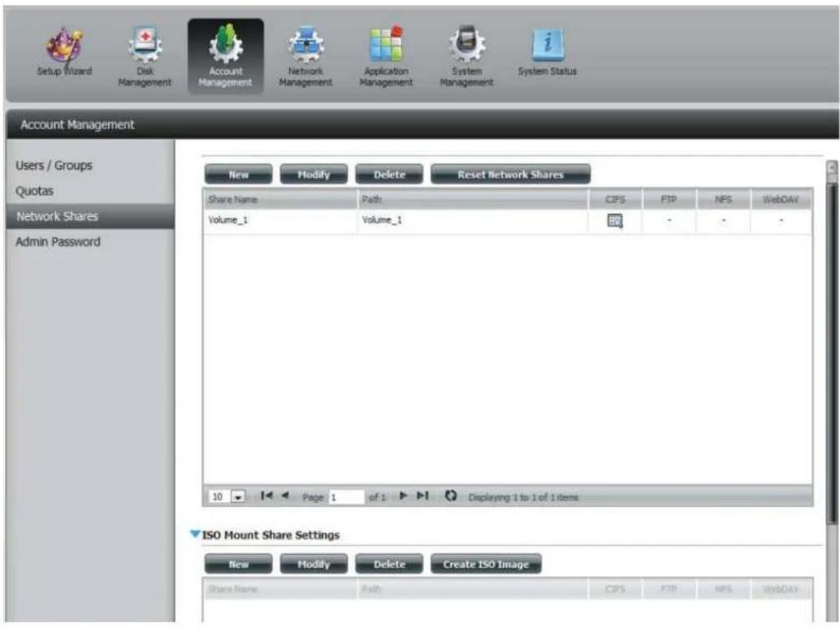Click the FTP dash cell for Volume_1
This screenshot has width=840, height=628.
pyautogui.click(x=669, y=220)
